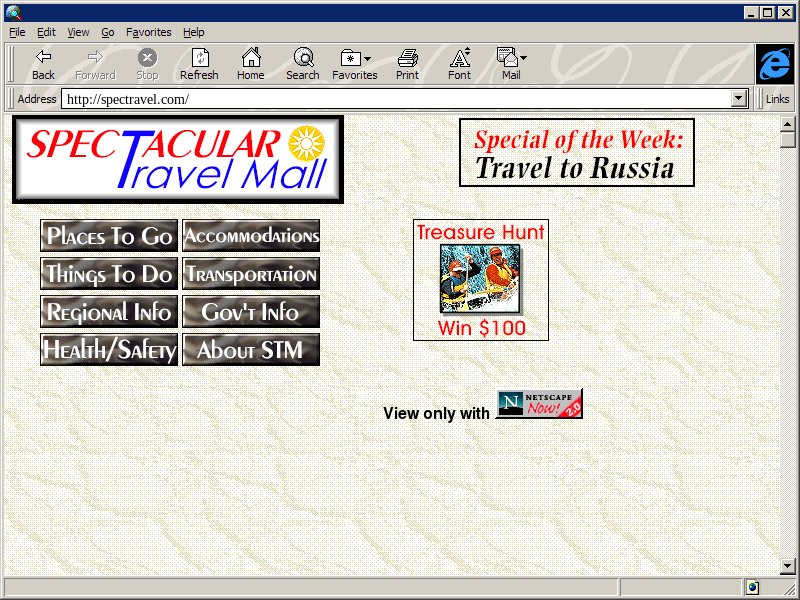Open the File menu

[x=17, y=32]
